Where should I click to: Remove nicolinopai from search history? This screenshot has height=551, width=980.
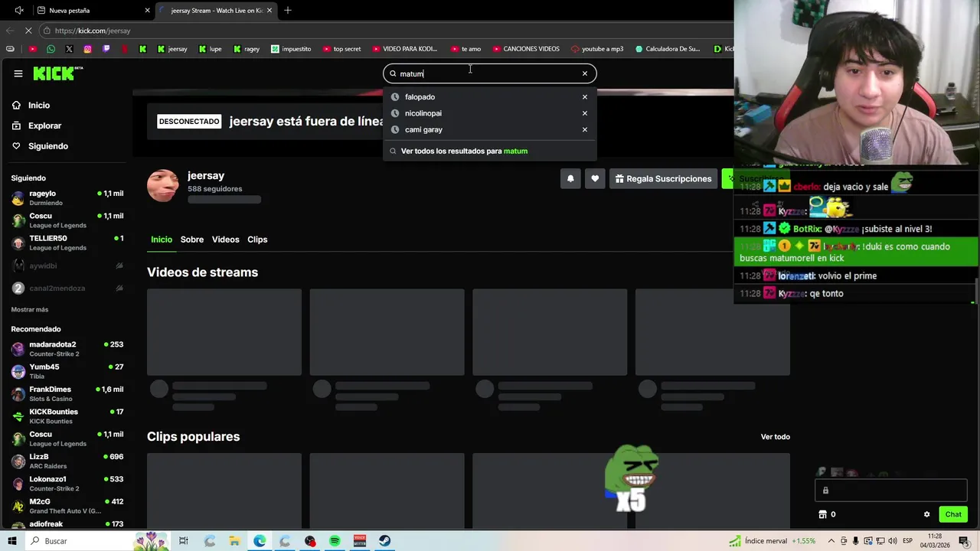[x=585, y=113]
